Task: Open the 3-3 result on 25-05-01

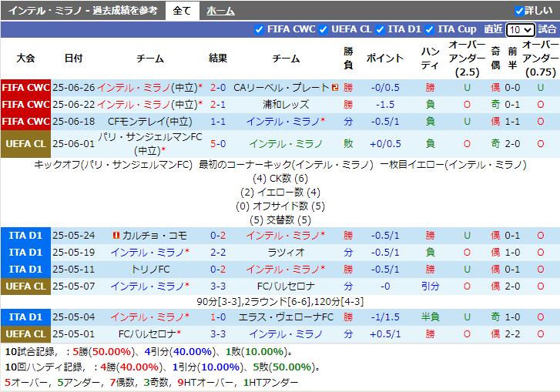Action: click(x=218, y=334)
